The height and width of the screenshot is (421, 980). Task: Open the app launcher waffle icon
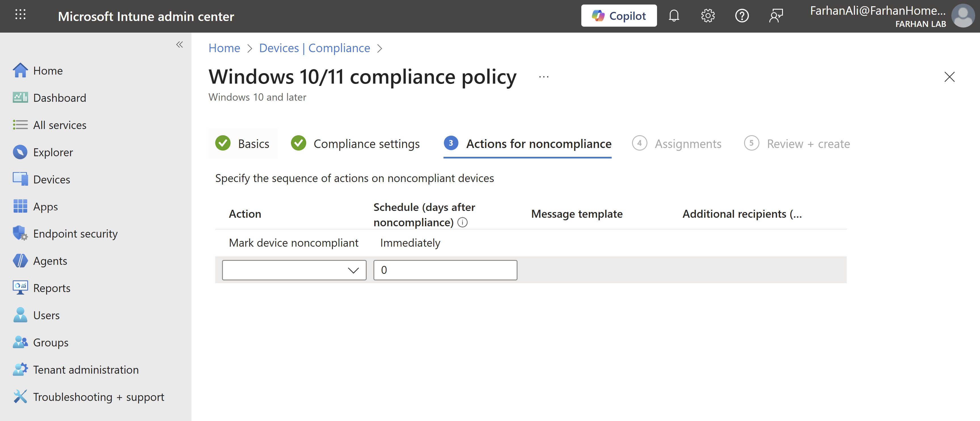[20, 15]
